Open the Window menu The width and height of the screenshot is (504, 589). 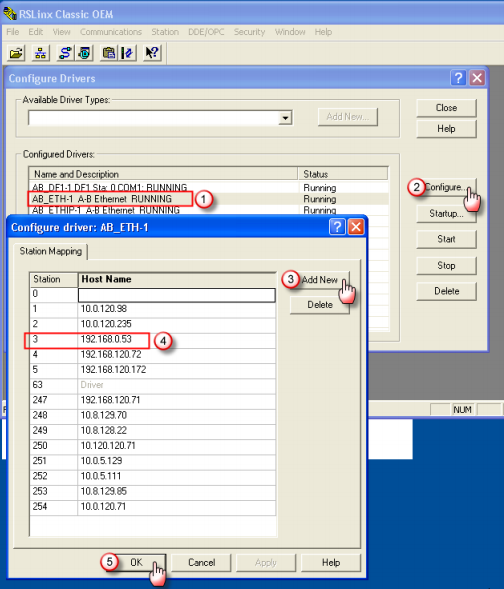(290, 32)
